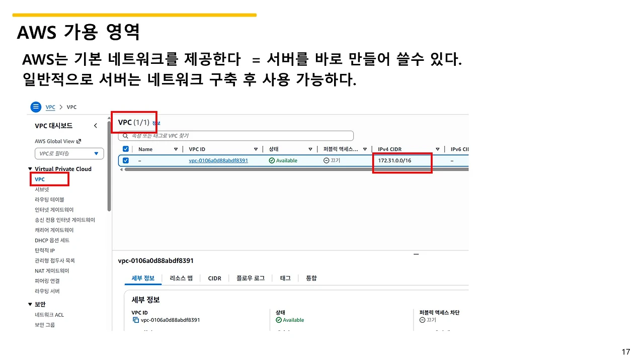Viewport: 644px width, 362px height.
Task: Uncheck the select-all checkbox in the table header
Action: click(x=125, y=149)
